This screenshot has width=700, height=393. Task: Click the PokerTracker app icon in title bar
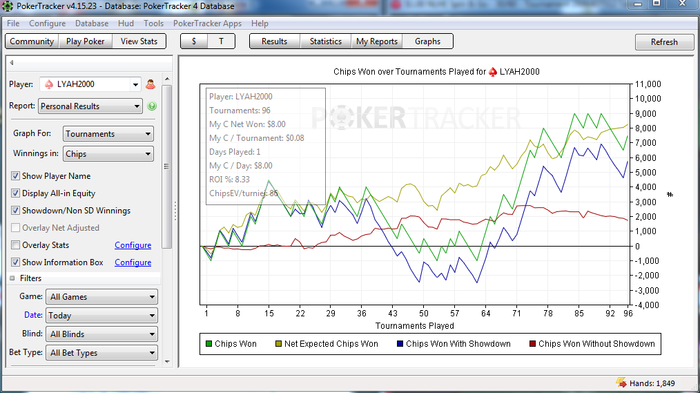coord(8,6)
